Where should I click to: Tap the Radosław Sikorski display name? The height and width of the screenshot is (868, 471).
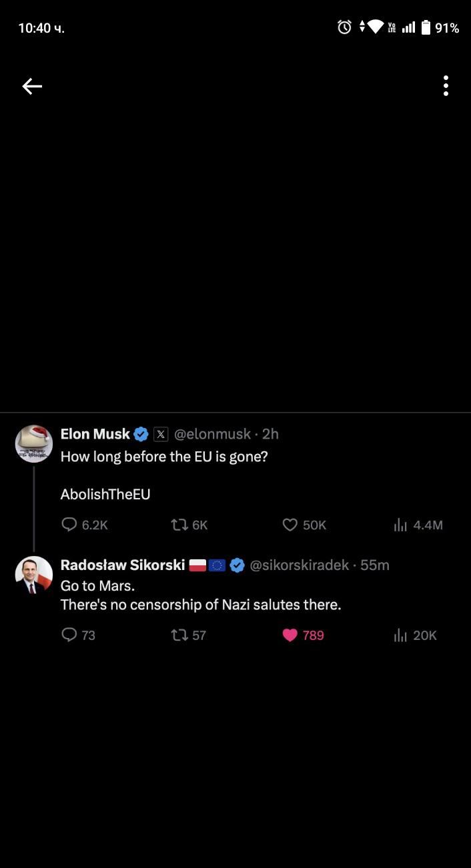click(123, 565)
